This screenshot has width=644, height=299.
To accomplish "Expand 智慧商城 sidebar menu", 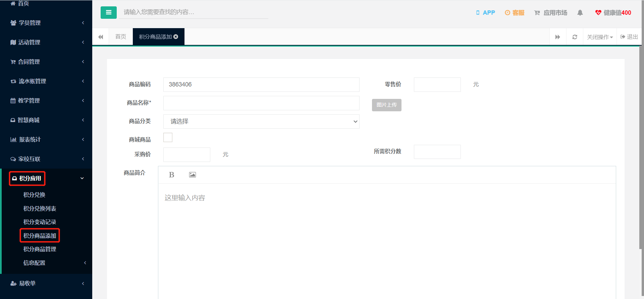I will (x=46, y=120).
